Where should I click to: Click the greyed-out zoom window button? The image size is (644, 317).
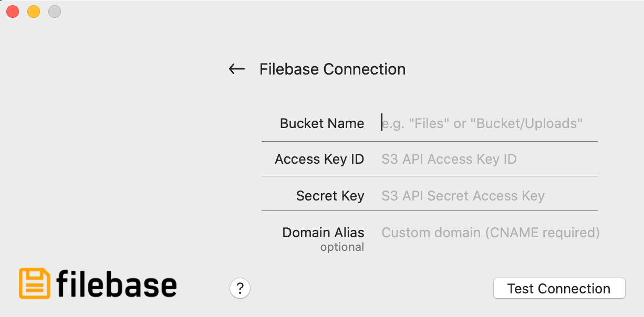(55, 12)
